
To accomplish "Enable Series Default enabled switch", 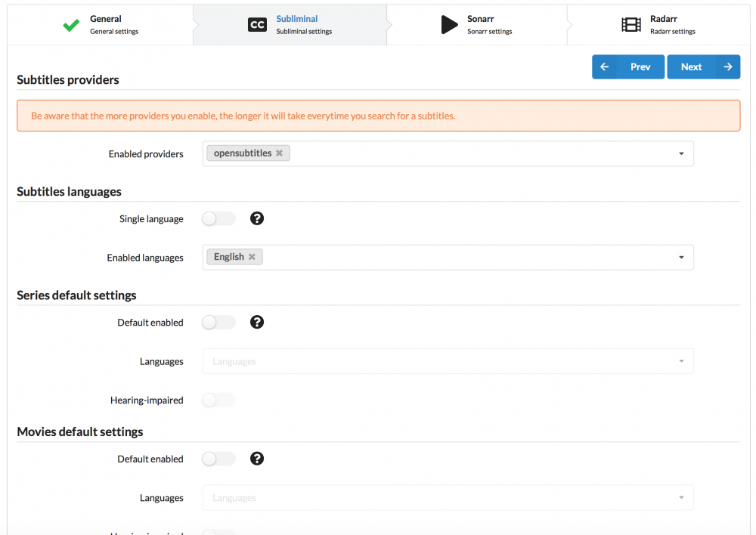I will [x=218, y=323].
